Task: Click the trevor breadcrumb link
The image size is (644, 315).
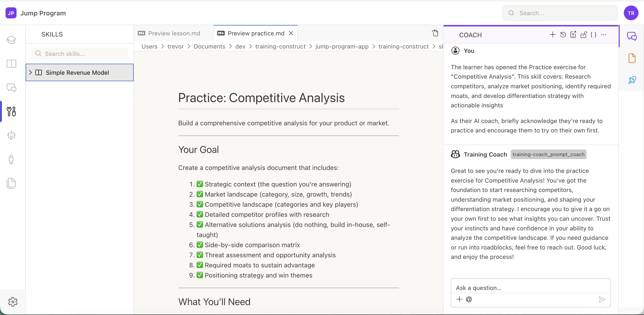Action: click(175, 46)
